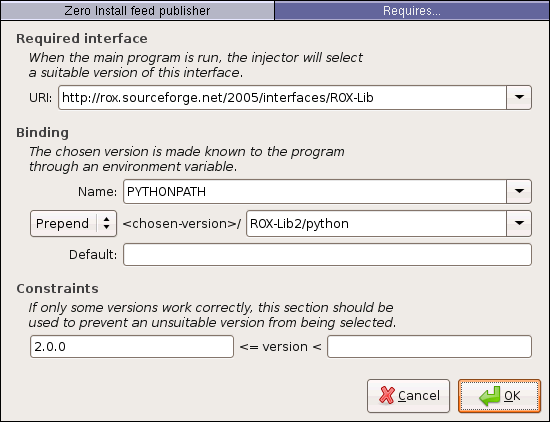Click into the URI text field
Screen dimensions: 550x422
282,98
